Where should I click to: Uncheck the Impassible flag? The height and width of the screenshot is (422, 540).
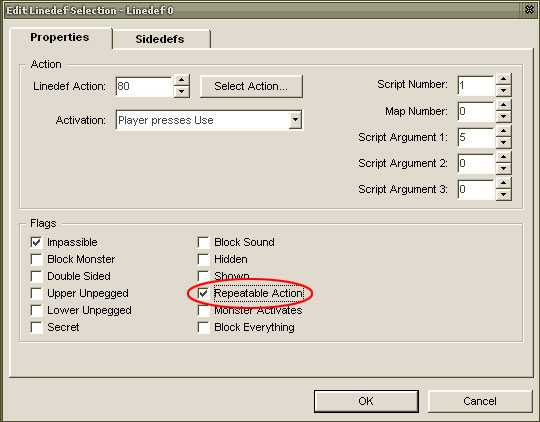pos(36,242)
